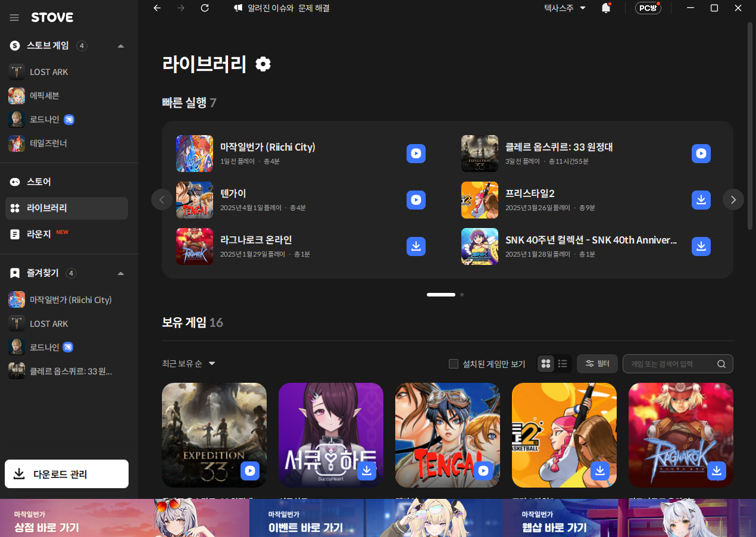Show previous quick launch page arrow

pyautogui.click(x=162, y=199)
